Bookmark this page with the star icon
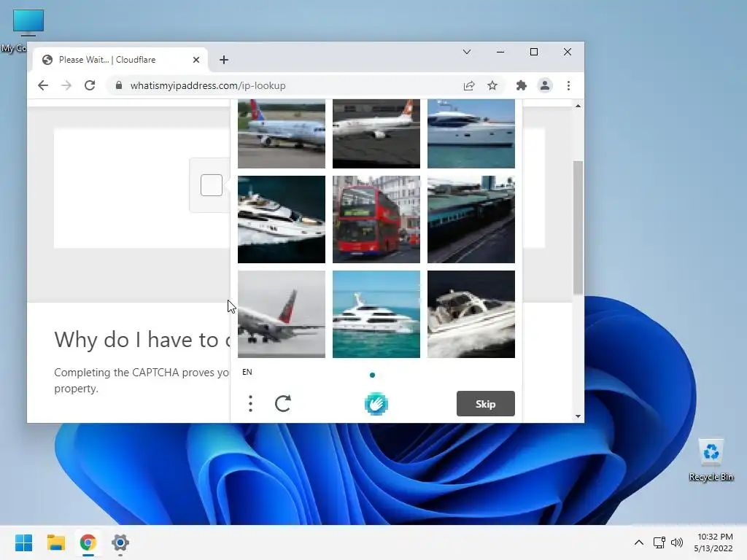The height and width of the screenshot is (560, 747). tap(492, 86)
